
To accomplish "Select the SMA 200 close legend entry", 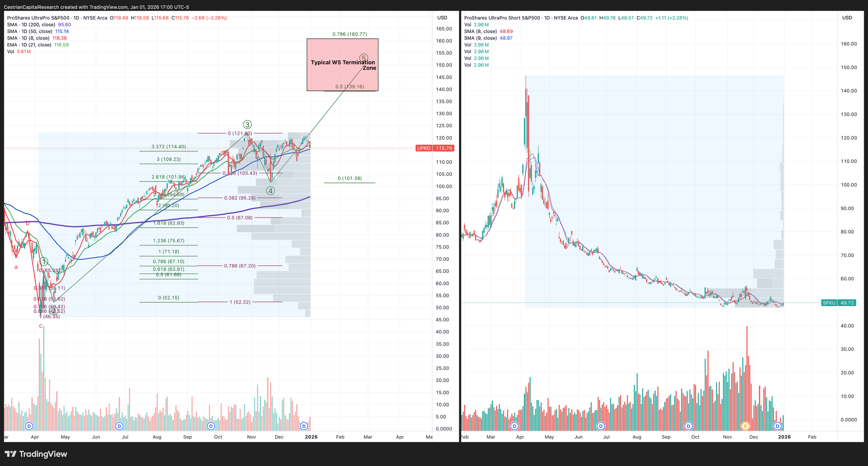I will tap(39, 25).
